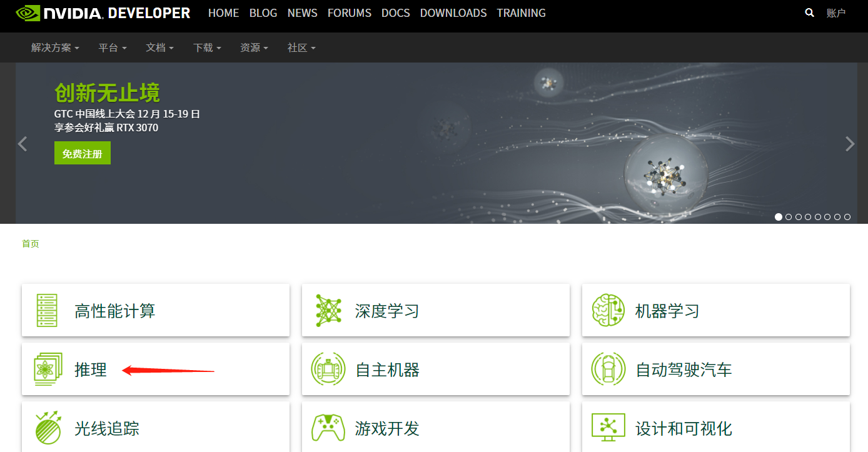Open the FORUMS menu item
868x452 pixels.
click(x=350, y=13)
